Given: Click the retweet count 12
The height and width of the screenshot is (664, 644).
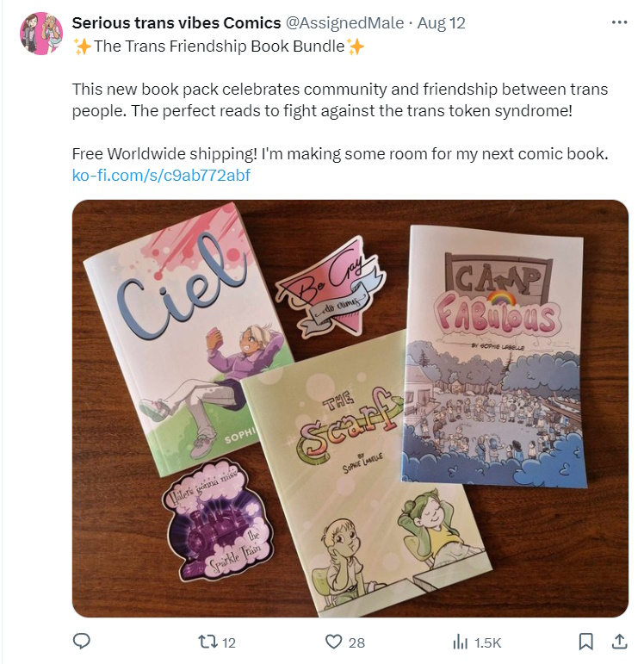Looking at the screenshot, I should (229, 642).
